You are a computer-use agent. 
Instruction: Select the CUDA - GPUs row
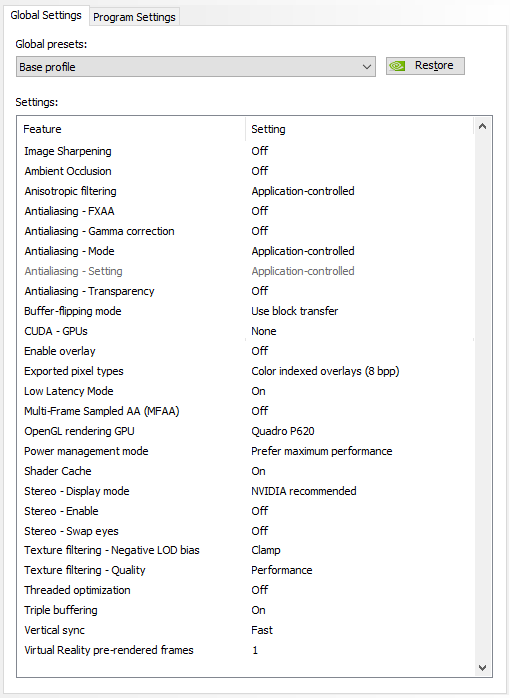click(245, 331)
